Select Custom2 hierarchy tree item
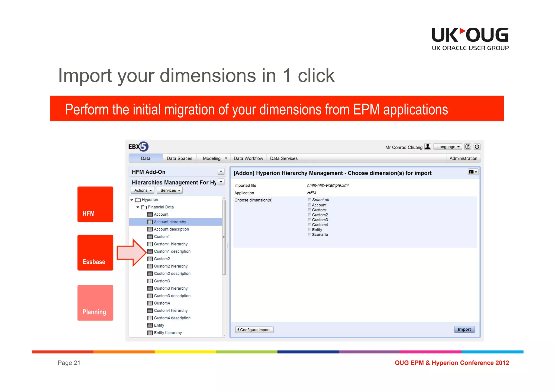Screen dimensions: 555x392 (171, 266)
